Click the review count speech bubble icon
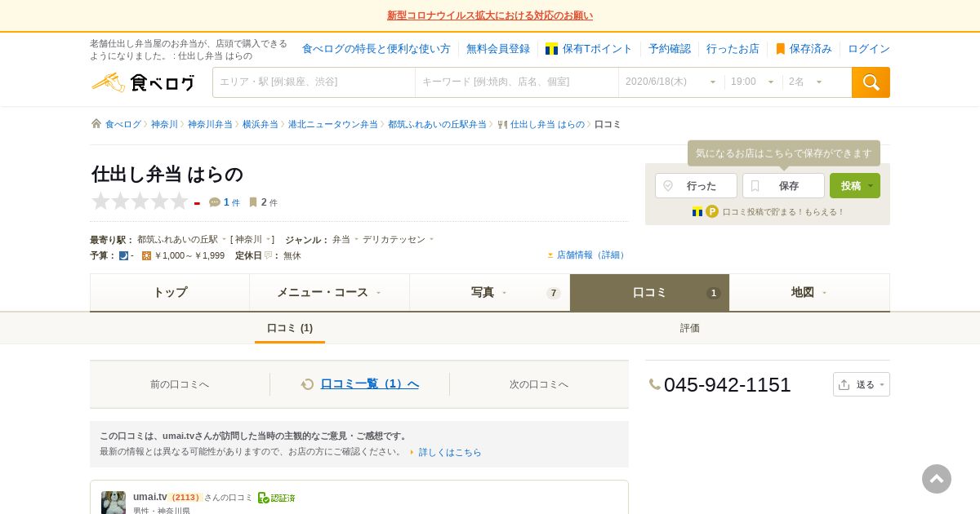 coord(215,202)
